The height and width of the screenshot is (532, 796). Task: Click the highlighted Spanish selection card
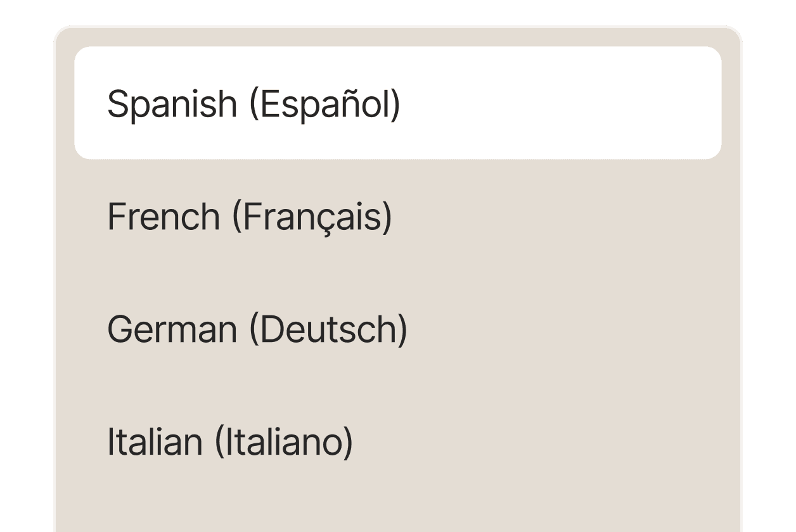coord(398,103)
